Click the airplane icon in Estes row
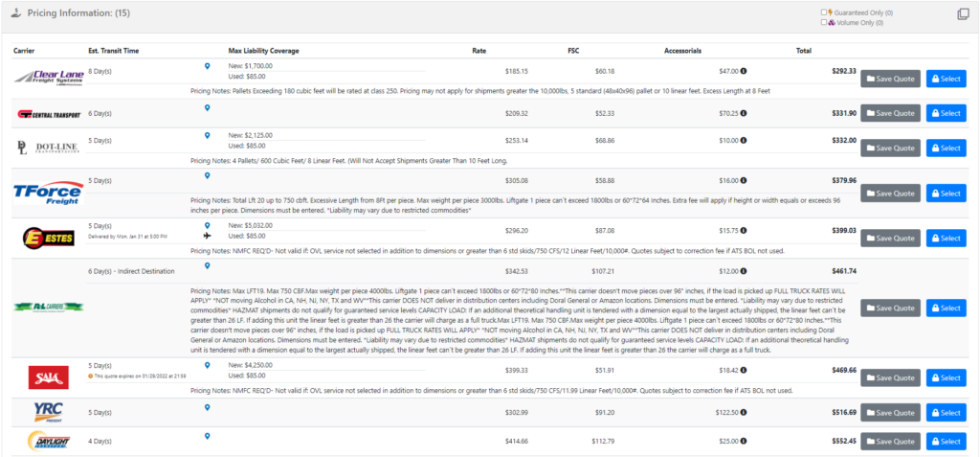 tap(208, 236)
